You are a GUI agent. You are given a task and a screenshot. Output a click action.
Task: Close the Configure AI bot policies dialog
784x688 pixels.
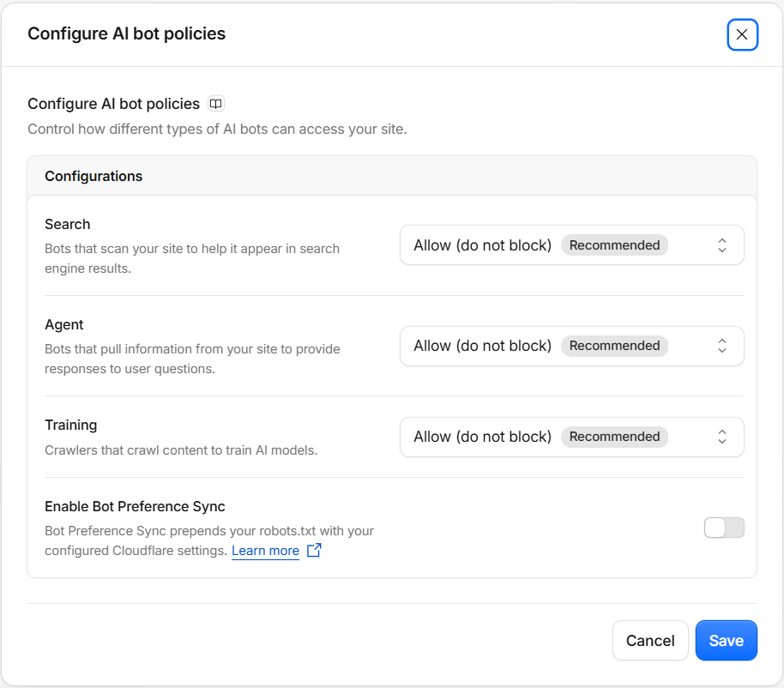pos(742,34)
